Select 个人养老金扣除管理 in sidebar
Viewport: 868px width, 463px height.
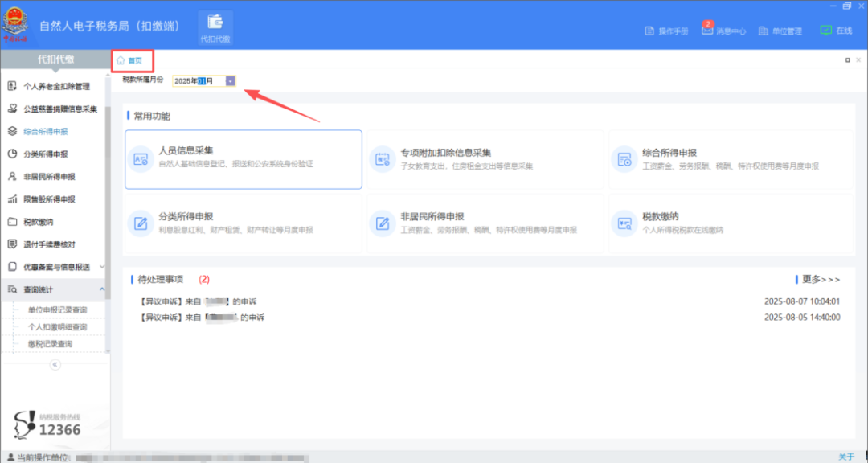pos(56,86)
